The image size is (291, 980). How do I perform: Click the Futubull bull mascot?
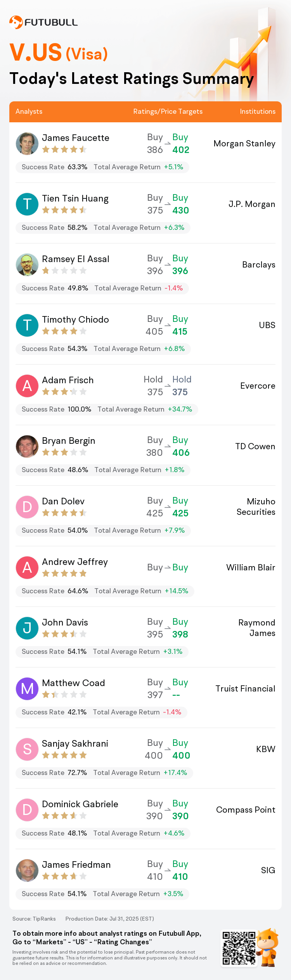(x=268, y=947)
